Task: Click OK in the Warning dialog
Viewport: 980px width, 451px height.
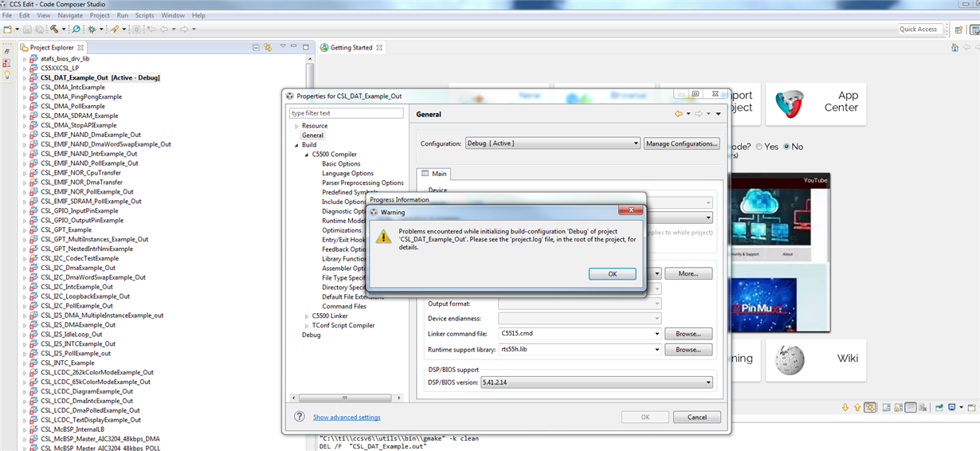Action: [612, 273]
